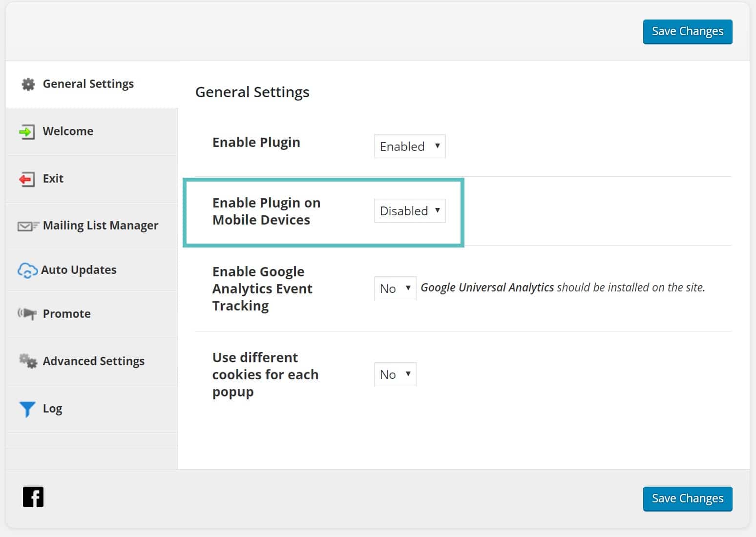This screenshot has width=756, height=537.
Task: Click the top Save Changes button
Action: [x=687, y=32]
